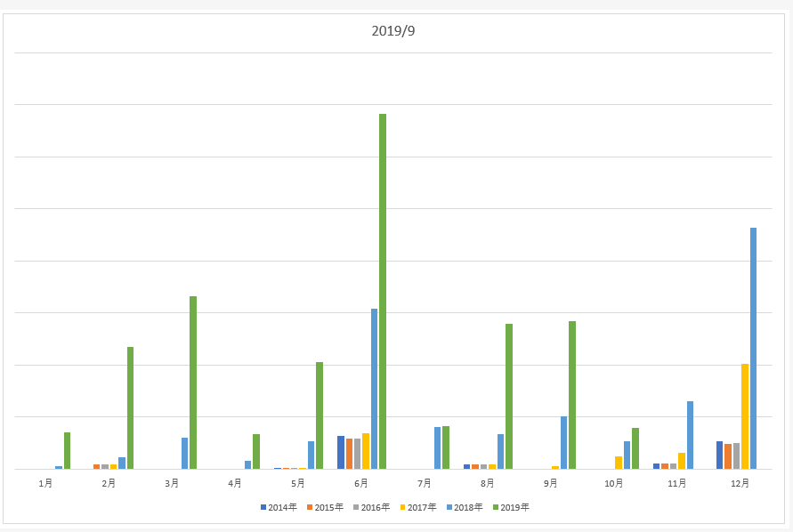Click the 2017年 legend entry

click(x=418, y=507)
